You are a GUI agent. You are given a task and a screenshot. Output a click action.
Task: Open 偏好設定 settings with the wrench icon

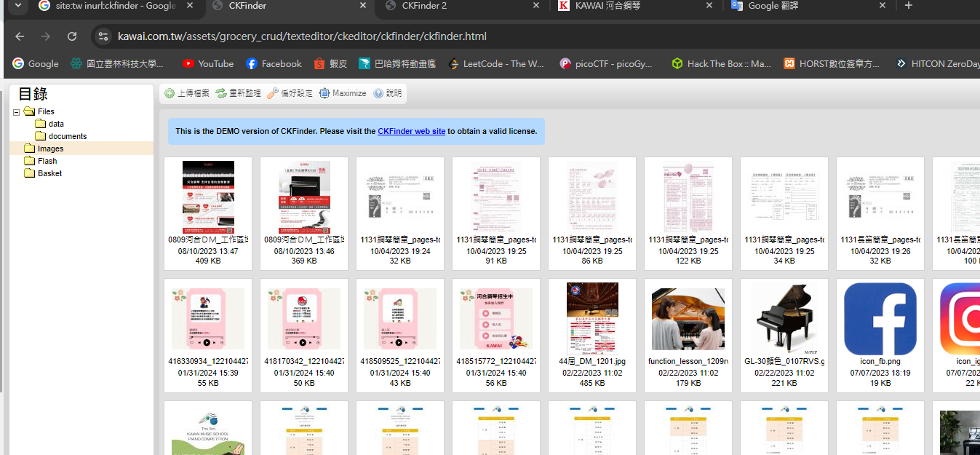[290, 93]
